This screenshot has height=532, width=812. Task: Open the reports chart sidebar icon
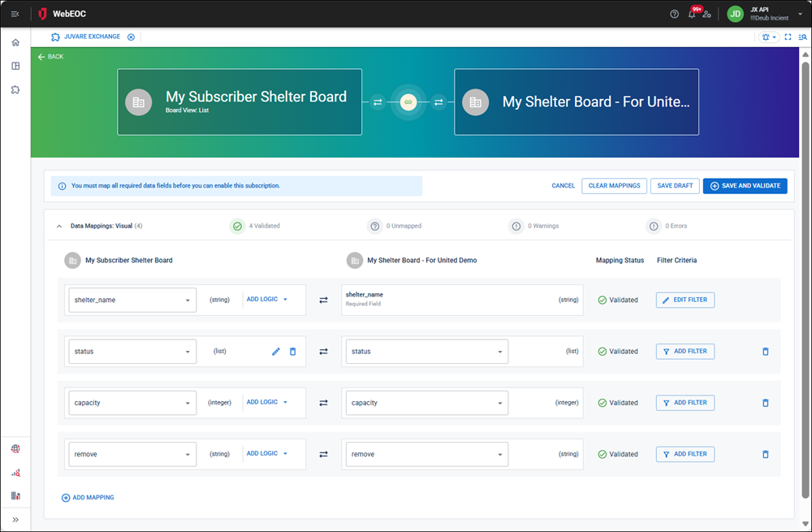pyautogui.click(x=15, y=495)
